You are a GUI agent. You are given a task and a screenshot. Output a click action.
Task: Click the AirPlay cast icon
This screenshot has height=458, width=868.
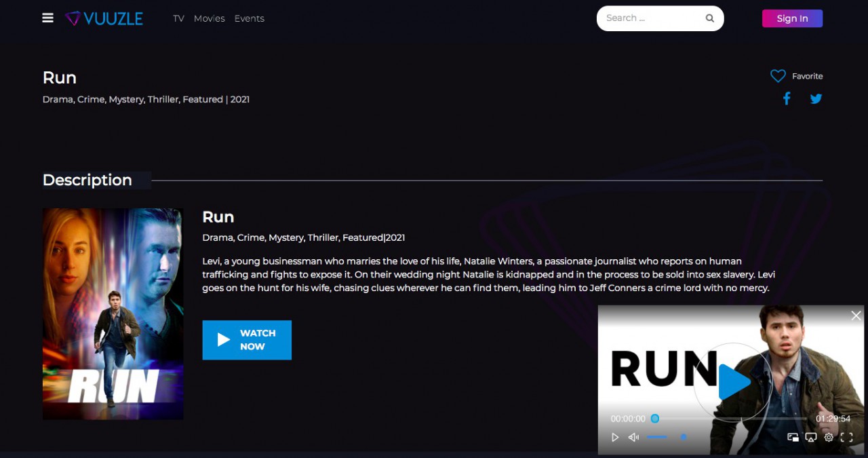coord(810,438)
